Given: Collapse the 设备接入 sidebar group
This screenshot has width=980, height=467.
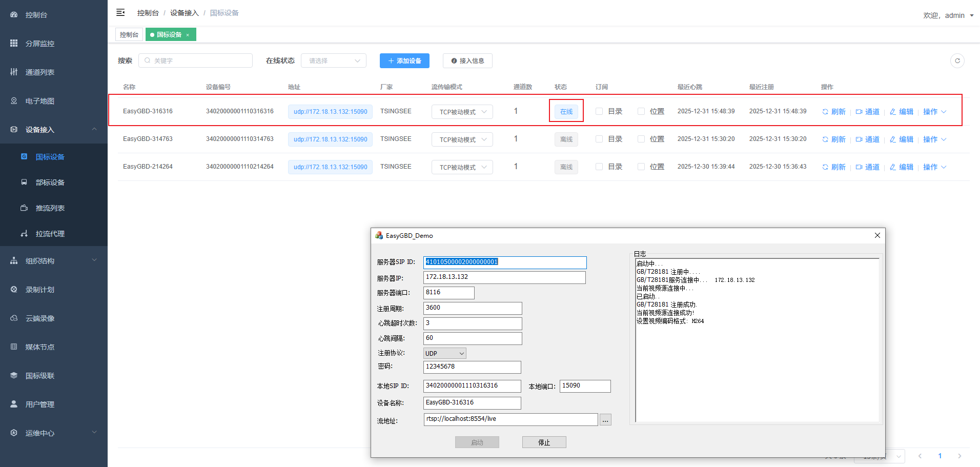Looking at the screenshot, I should click(x=54, y=130).
